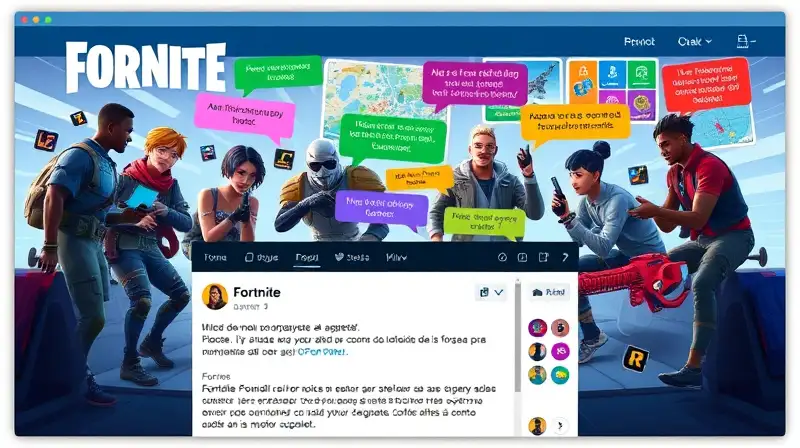
Task: Open the map thumbnail beneath the red bubble
Action: pos(723,127)
